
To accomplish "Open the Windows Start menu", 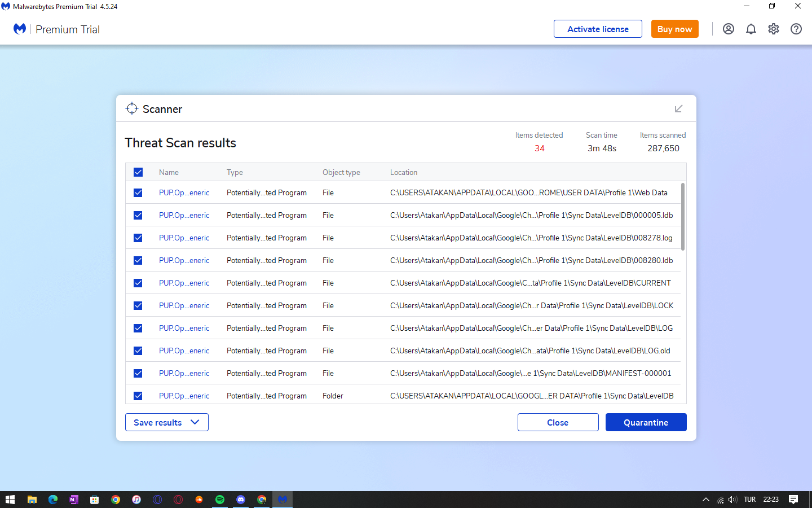I will coord(10,500).
